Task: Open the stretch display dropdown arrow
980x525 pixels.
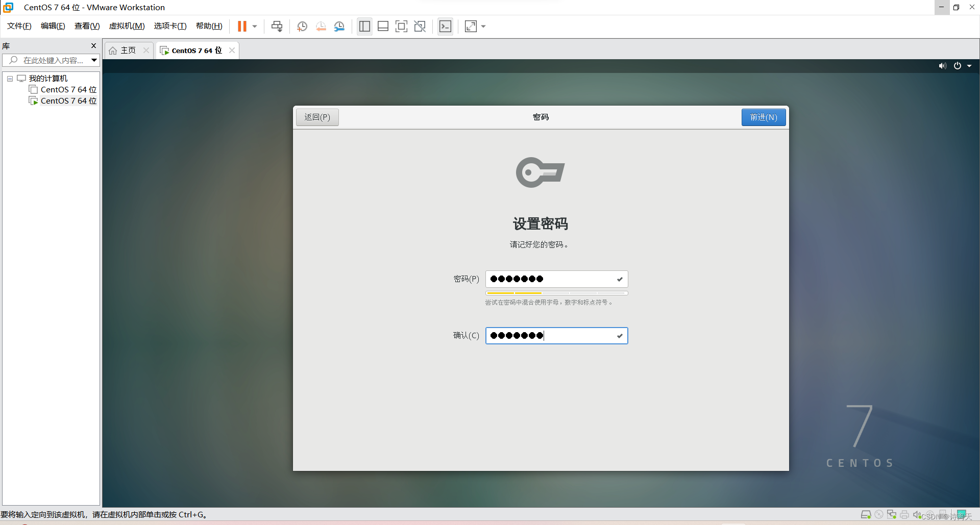Action: click(x=483, y=26)
